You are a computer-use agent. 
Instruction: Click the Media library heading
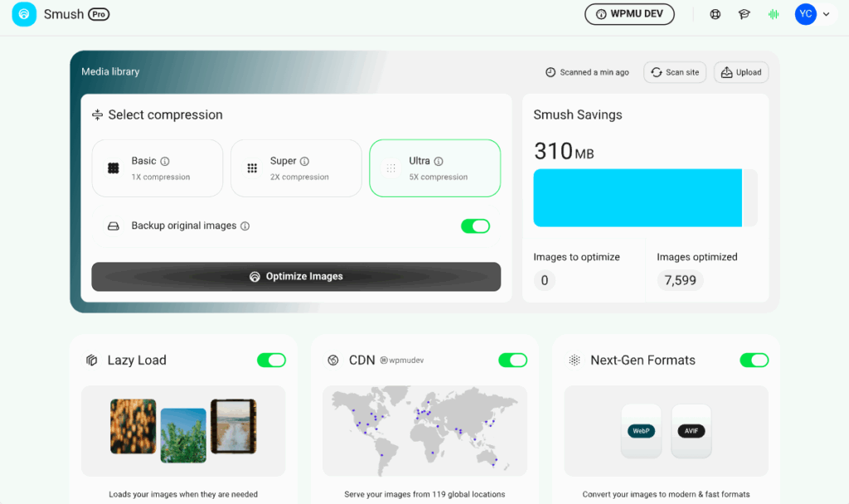tap(110, 71)
